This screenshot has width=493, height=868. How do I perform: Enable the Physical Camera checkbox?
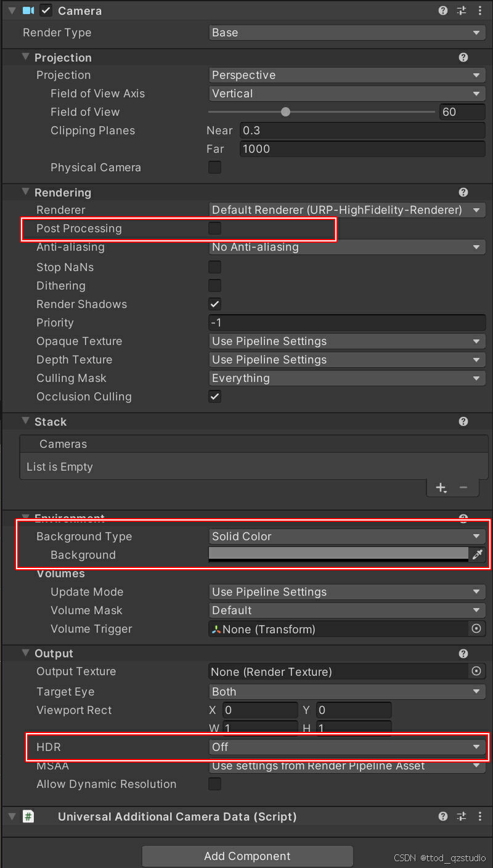[214, 167]
